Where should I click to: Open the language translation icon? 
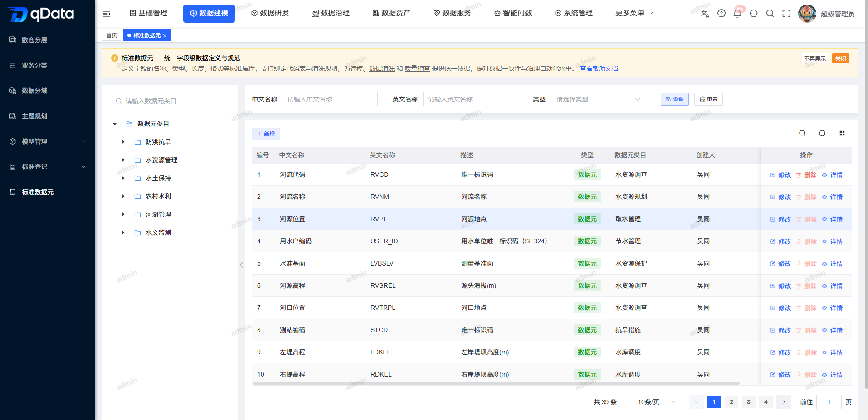(705, 14)
